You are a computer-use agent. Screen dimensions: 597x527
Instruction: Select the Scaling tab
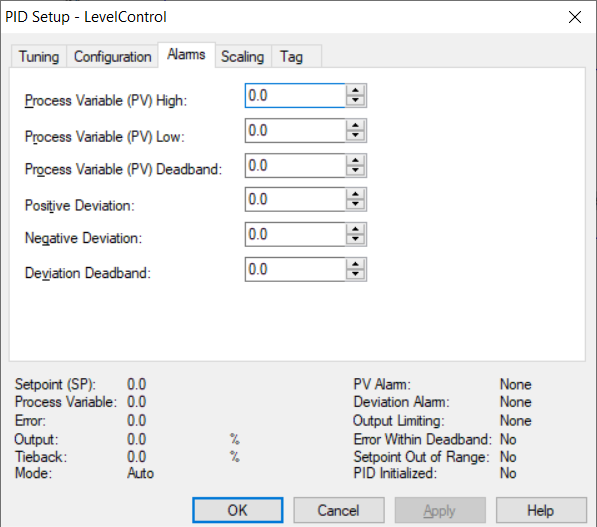[243, 57]
